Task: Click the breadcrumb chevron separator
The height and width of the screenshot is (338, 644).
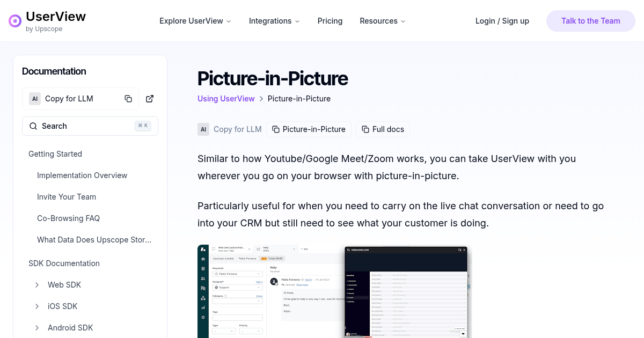Action: coord(261,99)
